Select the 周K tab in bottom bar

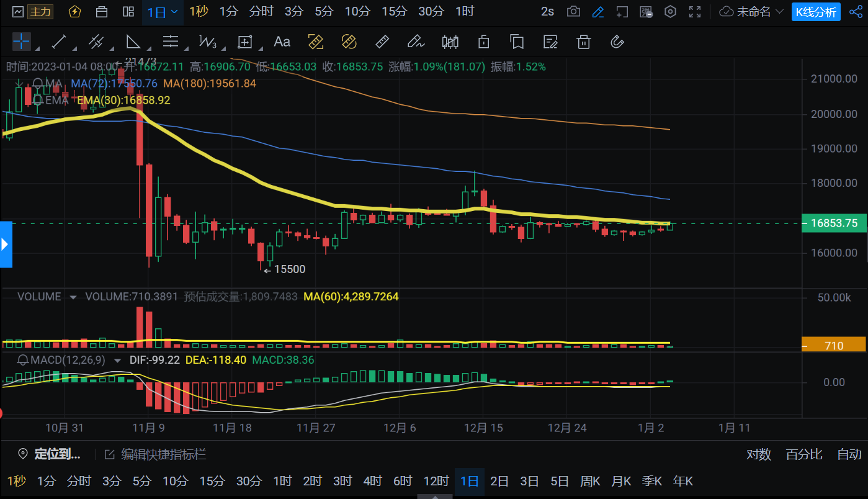coord(589,481)
